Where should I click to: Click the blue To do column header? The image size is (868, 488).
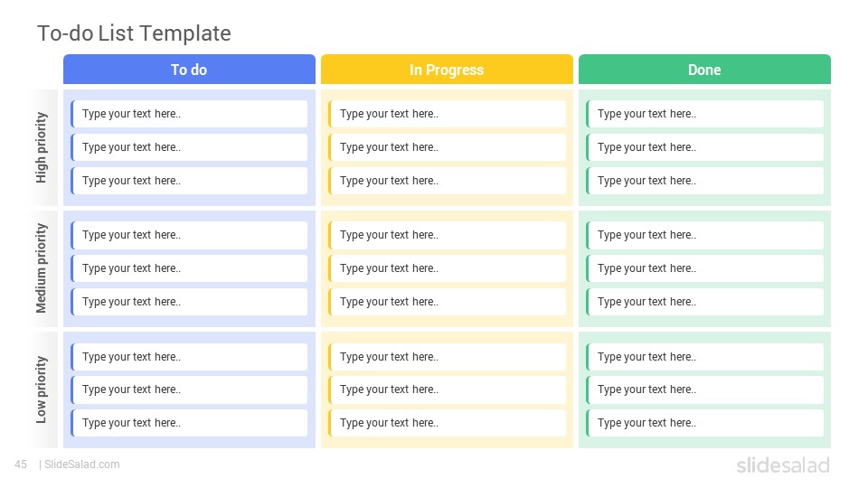coord(189,70)
